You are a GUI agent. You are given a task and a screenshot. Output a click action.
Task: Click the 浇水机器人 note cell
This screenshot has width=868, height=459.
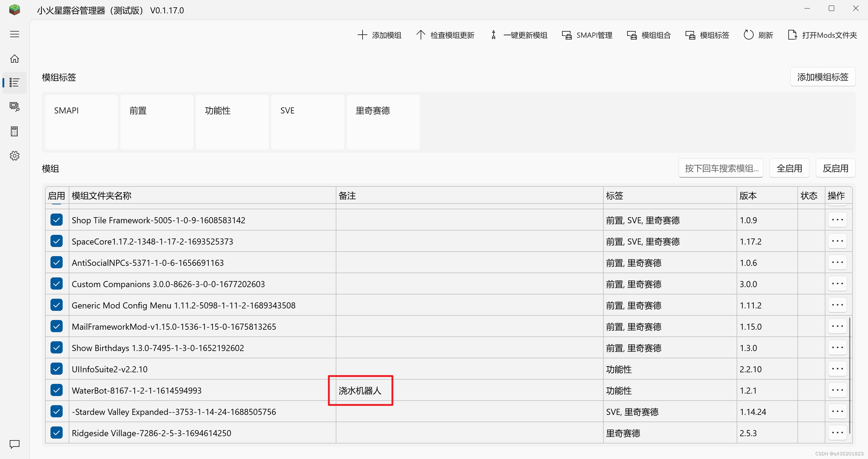470,390
